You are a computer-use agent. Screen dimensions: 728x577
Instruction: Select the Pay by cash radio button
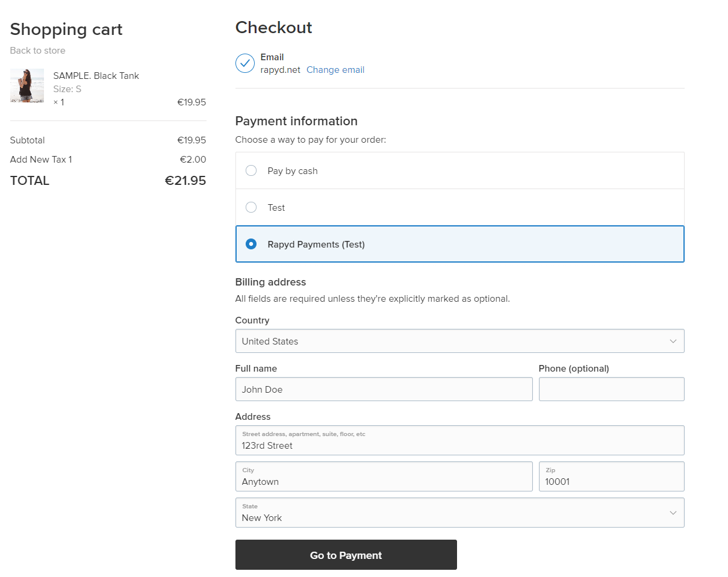click(x=251, y=170)
